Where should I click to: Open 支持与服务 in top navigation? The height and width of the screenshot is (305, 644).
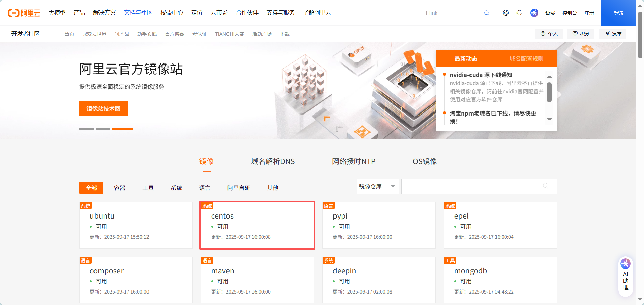pos(280,13)
